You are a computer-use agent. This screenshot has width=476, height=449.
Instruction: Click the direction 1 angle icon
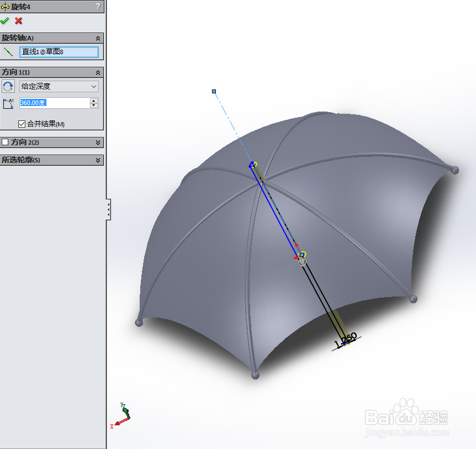[x=8, y=103]
